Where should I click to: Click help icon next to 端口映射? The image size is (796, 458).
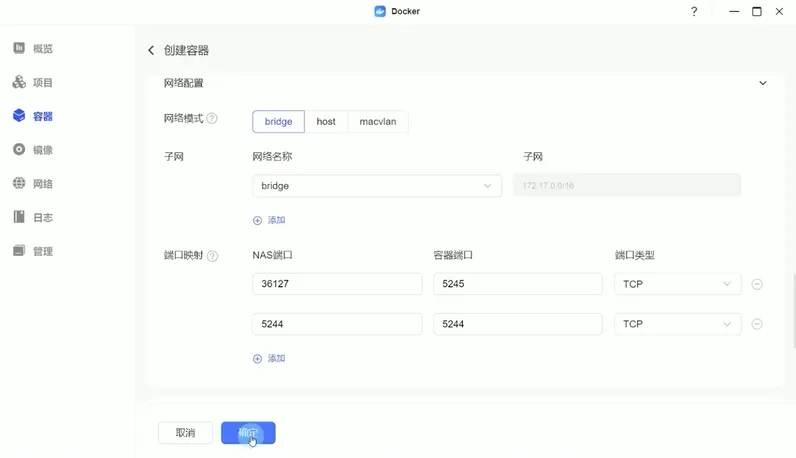[x=212, y=256]
